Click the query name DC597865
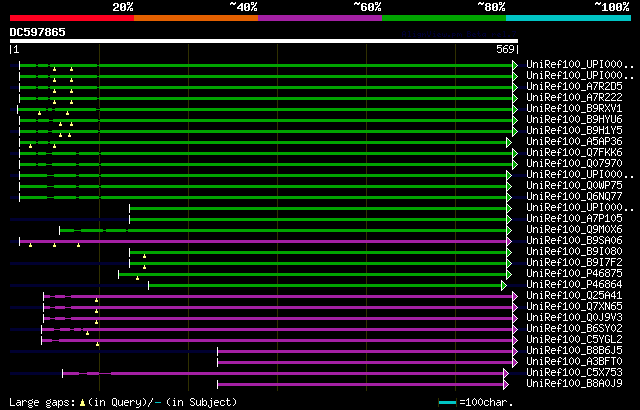 point(38,32)
